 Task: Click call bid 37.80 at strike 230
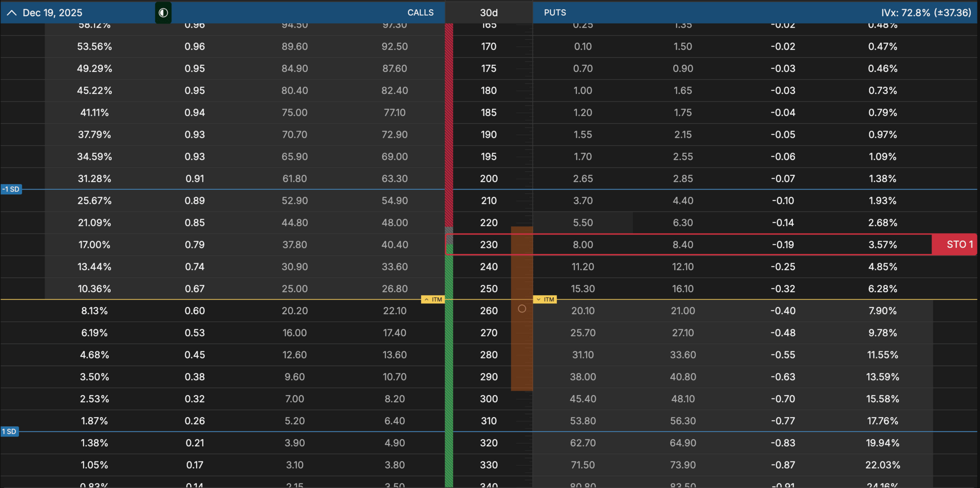coord(295,245)
